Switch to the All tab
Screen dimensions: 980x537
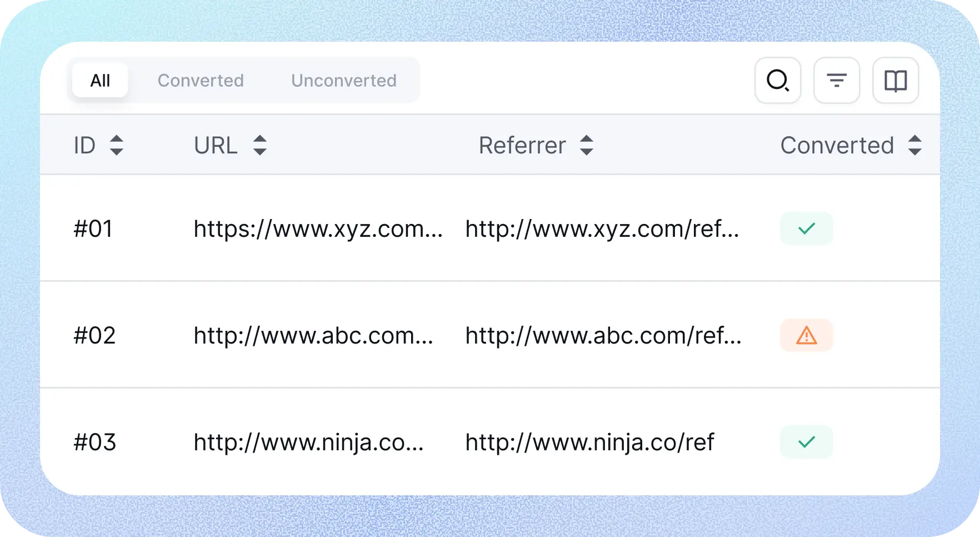click(100, 81)
